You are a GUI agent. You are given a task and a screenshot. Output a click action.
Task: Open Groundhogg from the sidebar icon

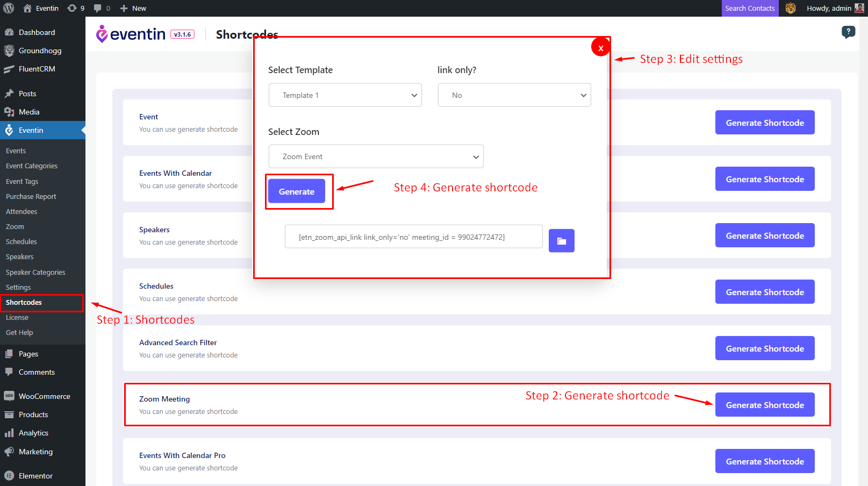(9, 51)
